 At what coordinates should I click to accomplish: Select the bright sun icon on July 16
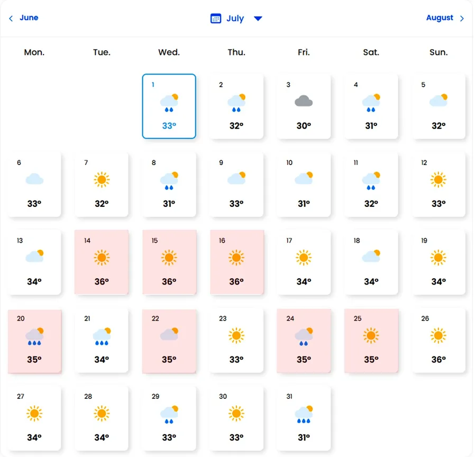click(x=236, y=257)
